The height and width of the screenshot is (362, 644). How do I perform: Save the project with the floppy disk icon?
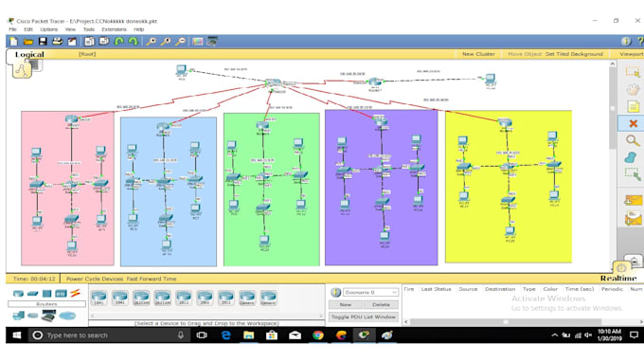click(x=43, y=42)
